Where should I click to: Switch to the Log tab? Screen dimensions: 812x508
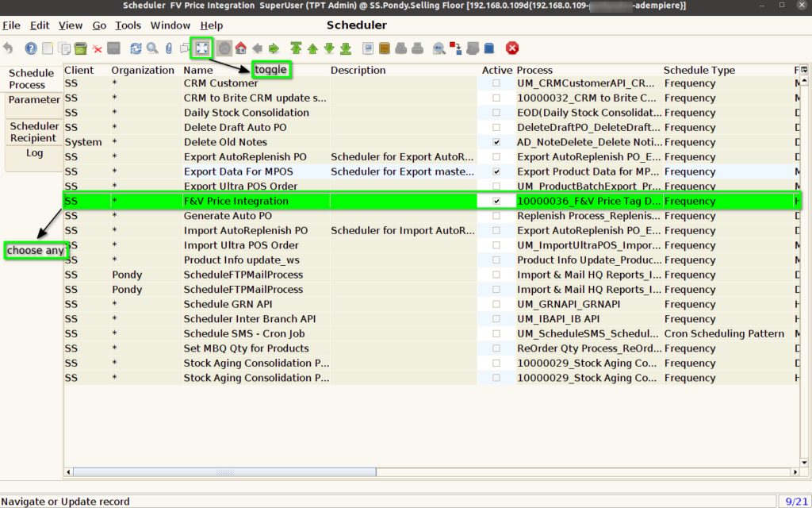pyautogui.click(x=34, y=159)
